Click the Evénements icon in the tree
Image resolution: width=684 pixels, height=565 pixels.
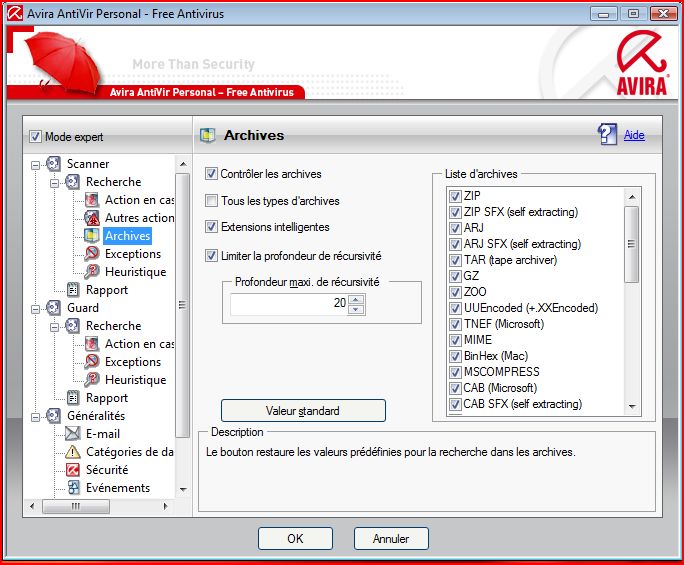tap(73, 487)
